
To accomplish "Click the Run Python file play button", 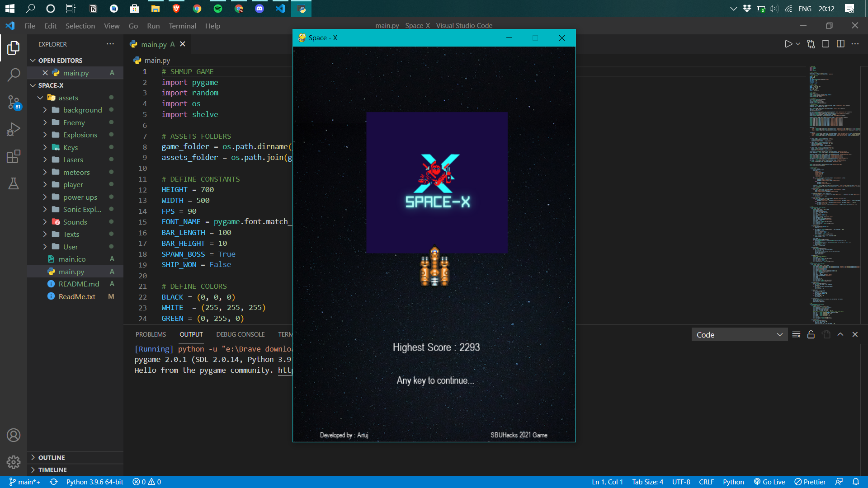I will [788, 44].
